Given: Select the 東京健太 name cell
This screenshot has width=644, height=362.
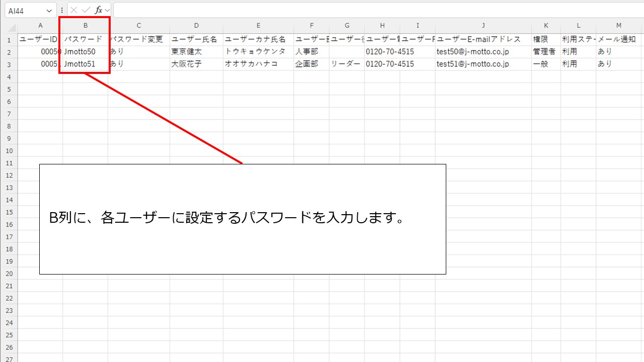Looking at the screenshot, I should (x=197, y=52).
